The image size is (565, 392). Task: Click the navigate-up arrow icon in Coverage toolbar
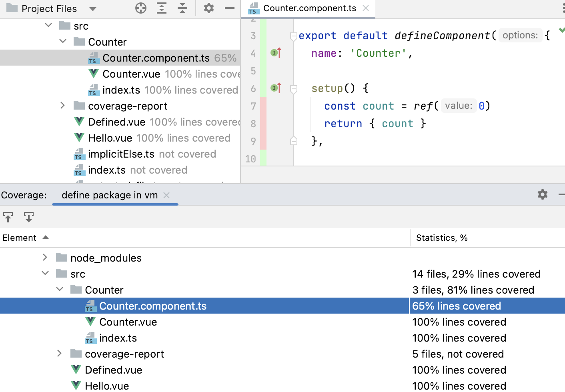pyautogui.click(x=8, y=217)
